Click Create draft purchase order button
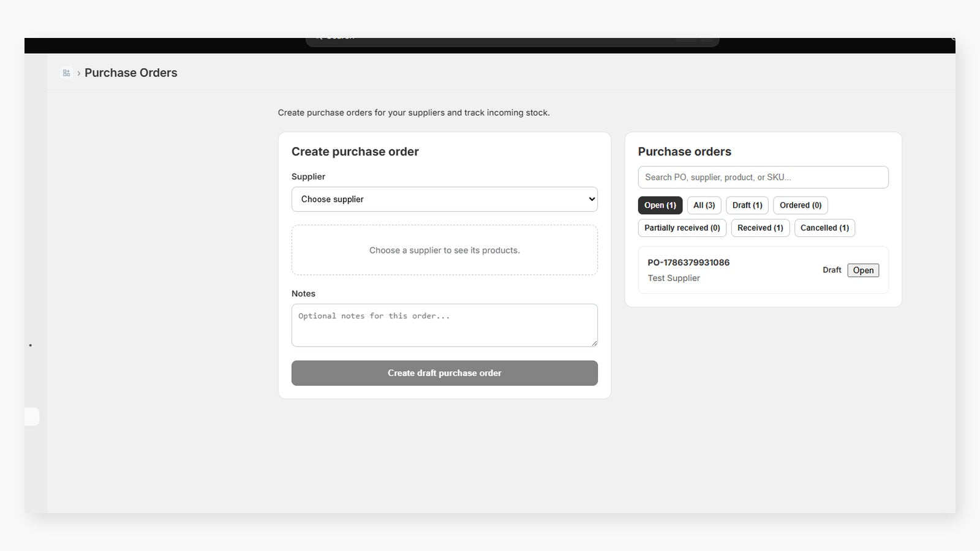The image size is (980, 551). 444,373
